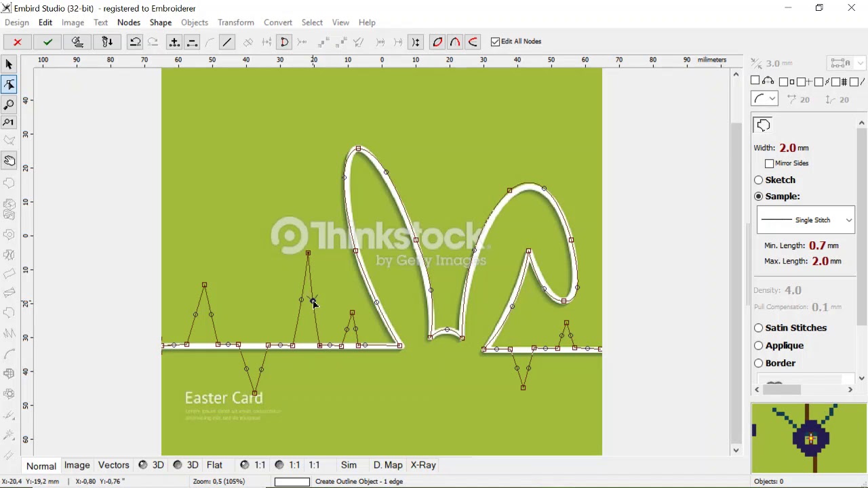Open the Edit menu

[x=45, y=22]
